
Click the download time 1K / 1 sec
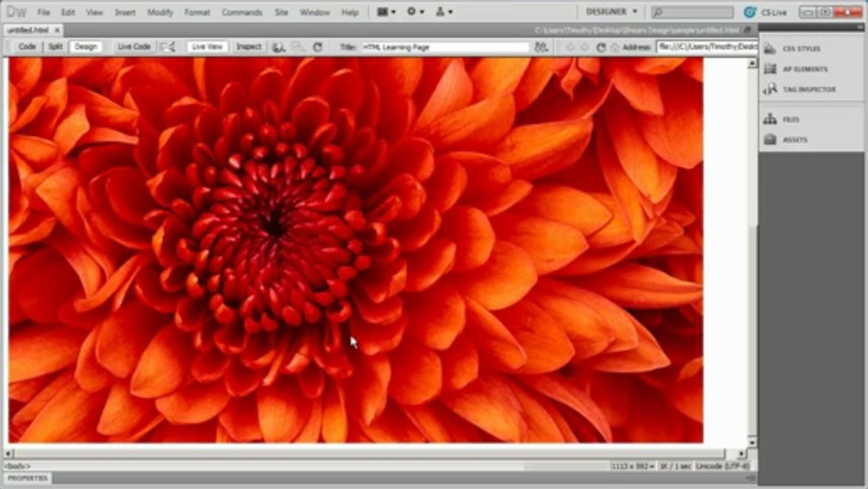(677, 466)
